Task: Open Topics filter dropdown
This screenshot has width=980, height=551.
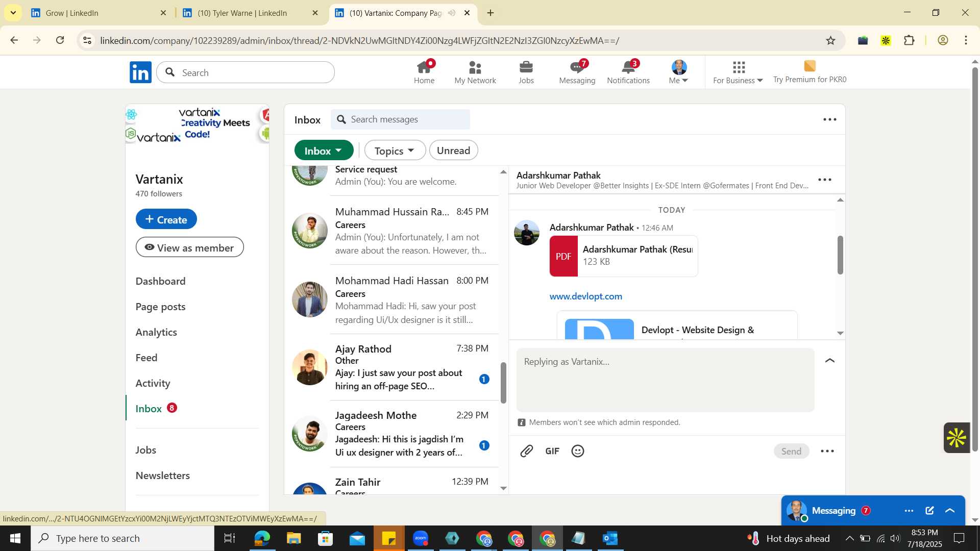Action: (395, 151)
